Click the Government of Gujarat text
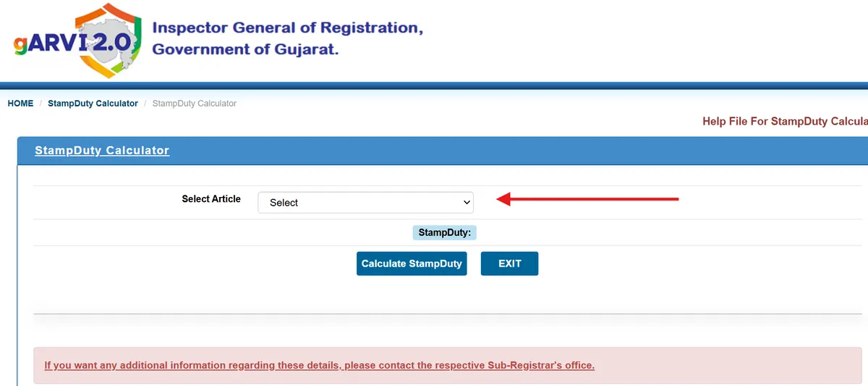868x386 pixels. 245,49
